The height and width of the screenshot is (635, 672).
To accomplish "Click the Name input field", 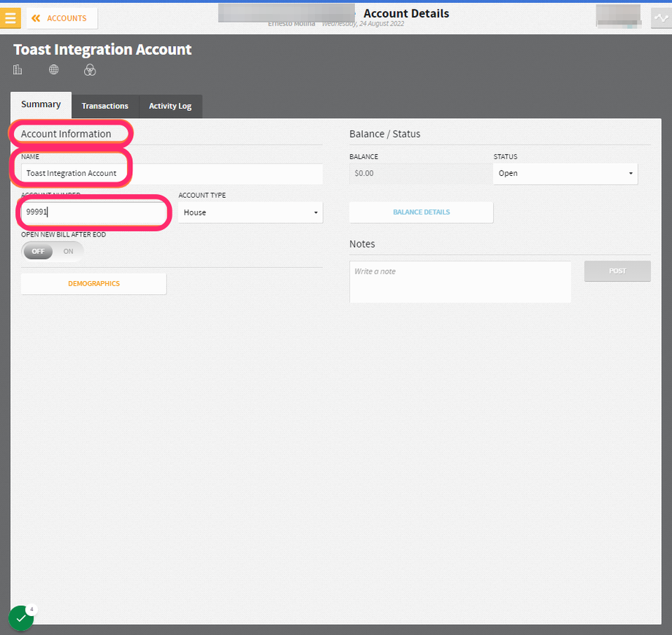I will point(172,174).
